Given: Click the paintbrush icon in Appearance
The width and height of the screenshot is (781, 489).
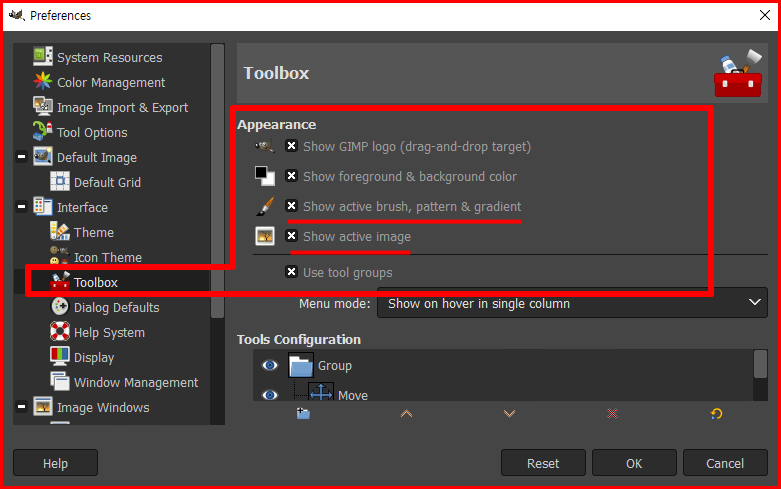Looking at the screenshot, I should coord(264,206).
